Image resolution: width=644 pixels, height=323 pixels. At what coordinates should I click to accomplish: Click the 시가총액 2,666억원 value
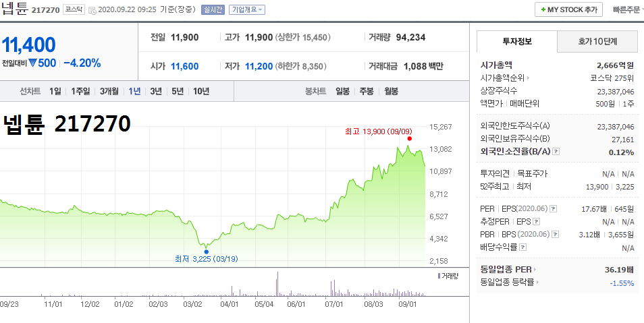tap(615, 65)
